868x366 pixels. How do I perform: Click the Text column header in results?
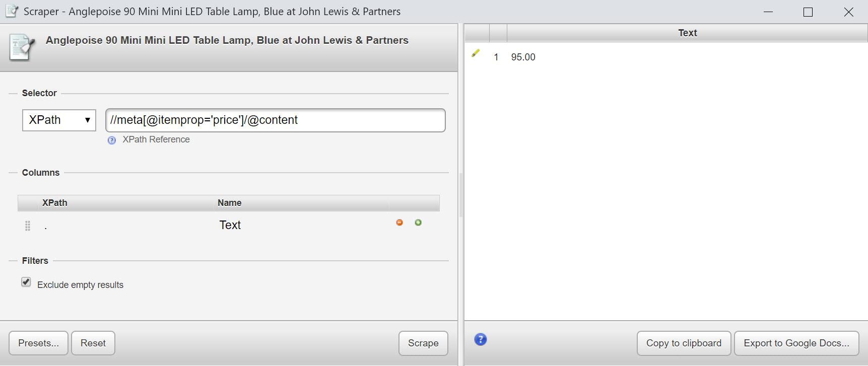point(687,33)
